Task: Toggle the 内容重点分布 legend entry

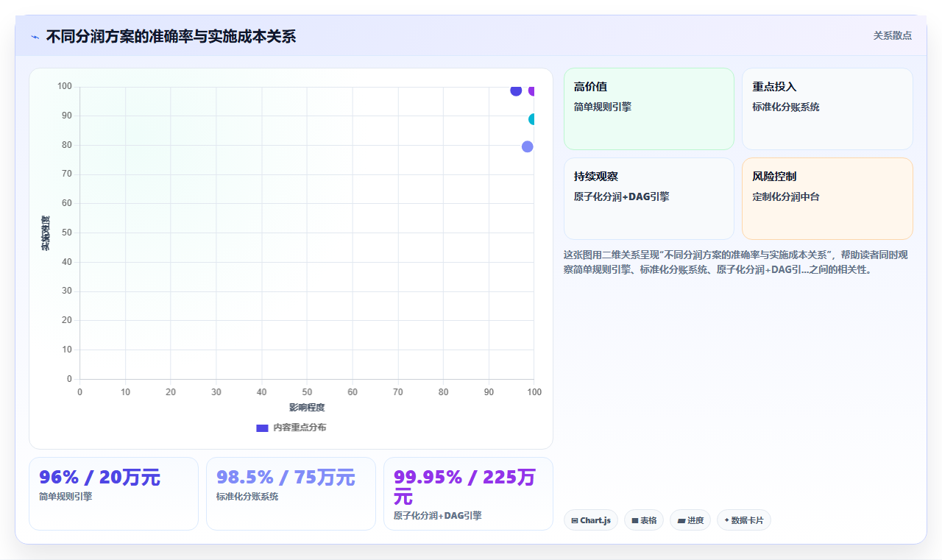Action: (291, 428)
